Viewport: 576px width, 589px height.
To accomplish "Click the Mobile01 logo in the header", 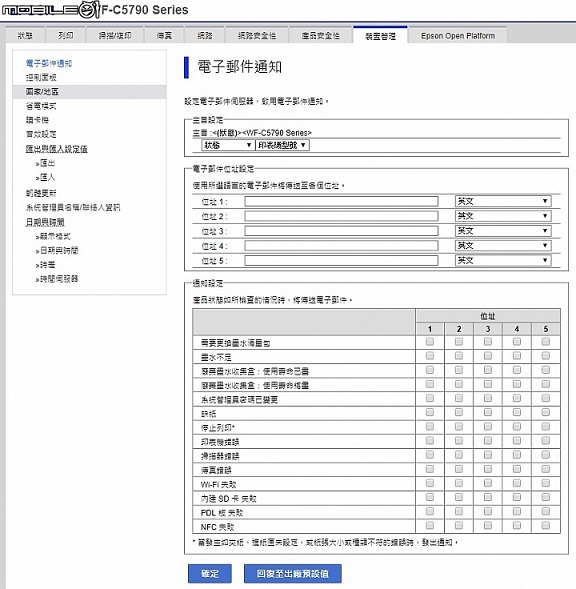I will pos(51,9).
